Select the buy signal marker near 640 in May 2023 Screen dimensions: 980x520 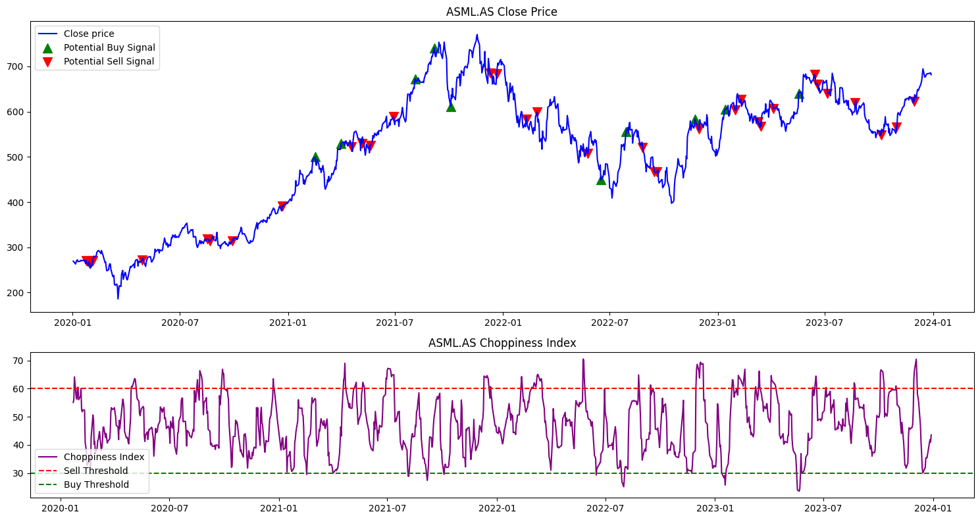pos(799,94)
